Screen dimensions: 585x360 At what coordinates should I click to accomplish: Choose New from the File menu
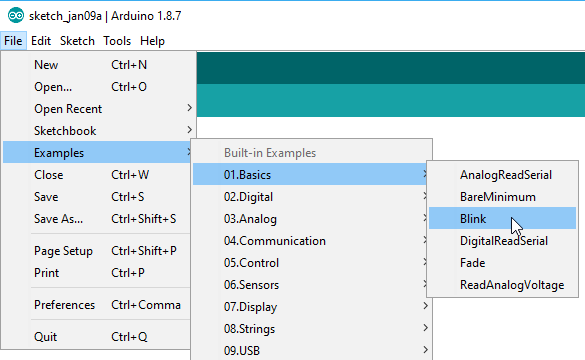pyautogui.click(x=99, y=65)
